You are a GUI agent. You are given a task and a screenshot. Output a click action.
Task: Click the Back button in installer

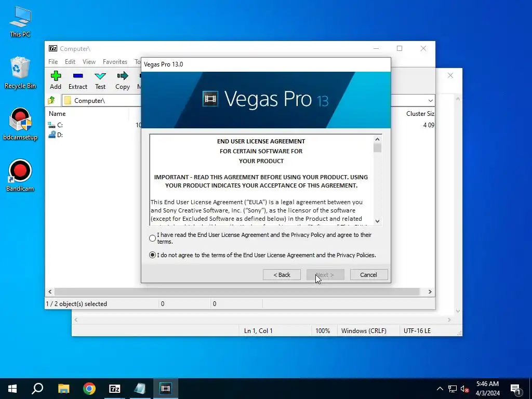[282, 275]
